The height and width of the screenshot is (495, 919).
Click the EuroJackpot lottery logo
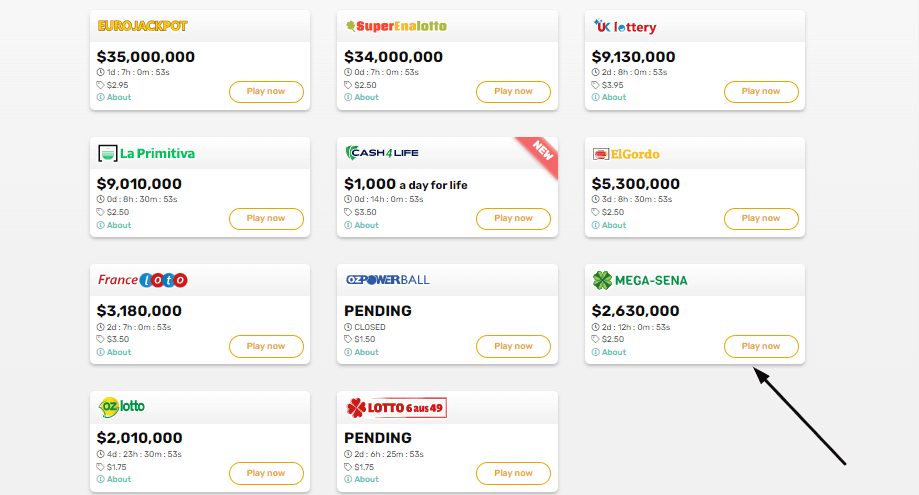[x=142, y=26]
